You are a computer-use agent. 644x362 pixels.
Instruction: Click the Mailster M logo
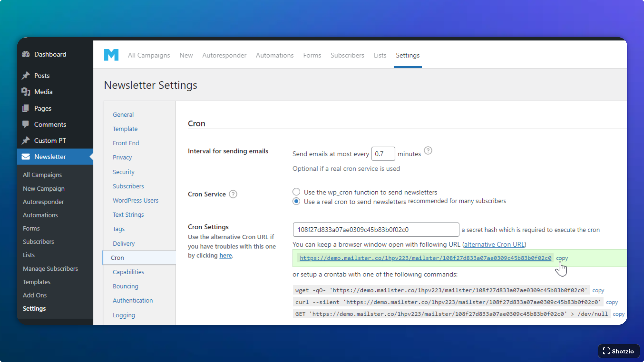point(111,55)
